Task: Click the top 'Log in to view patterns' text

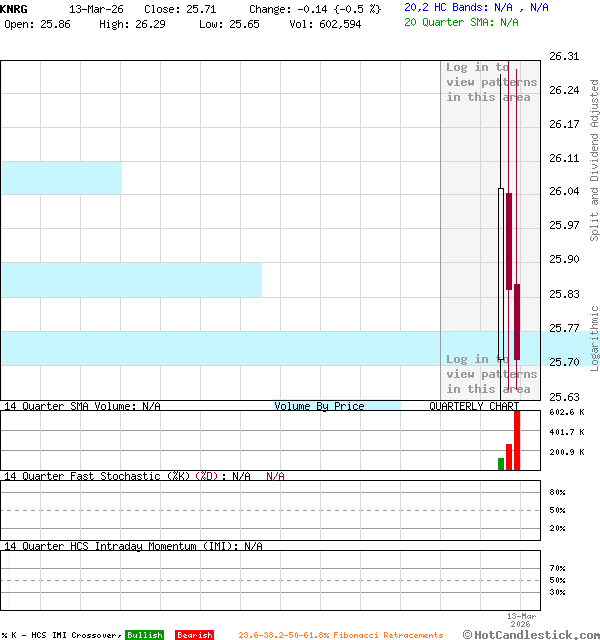Action: pyautogui.click(x=489, y=82)
